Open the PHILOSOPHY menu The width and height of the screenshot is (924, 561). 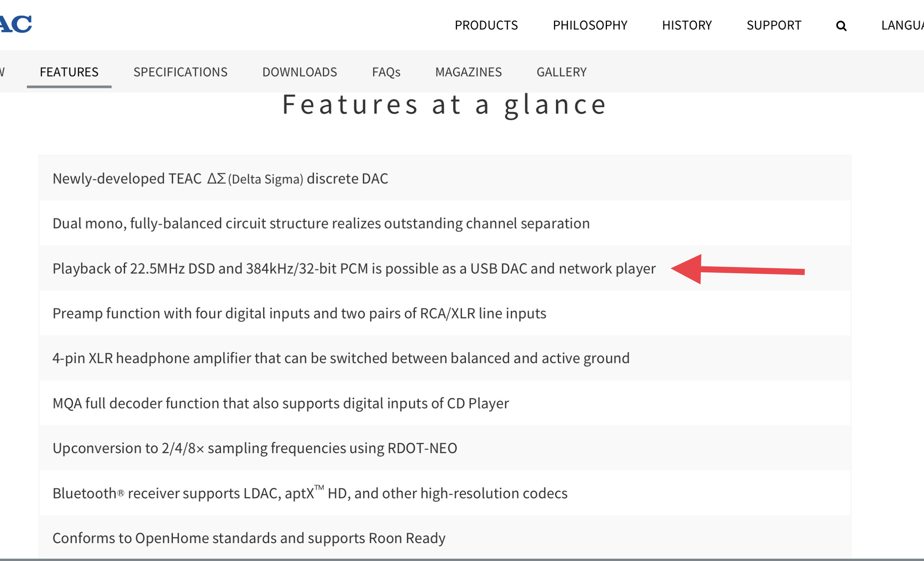[590, 25]
